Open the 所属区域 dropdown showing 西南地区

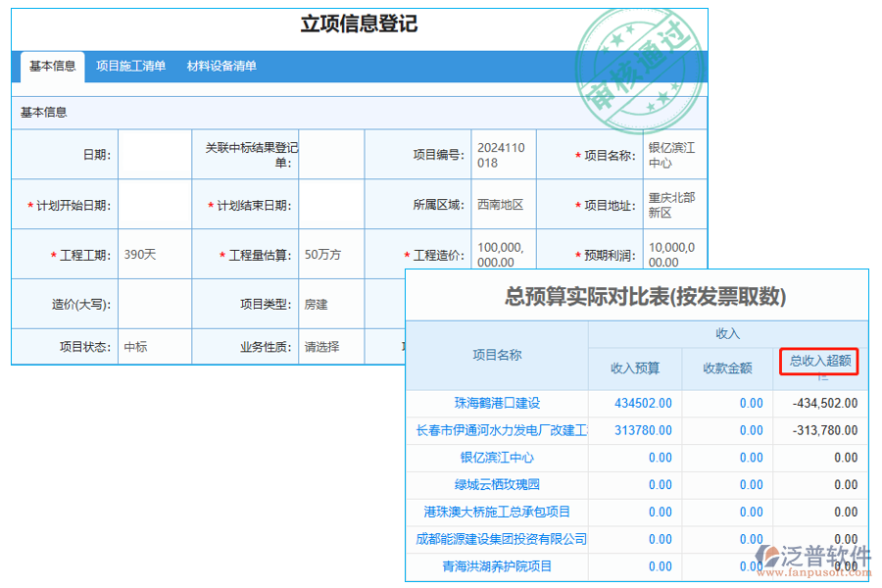pyautogui.click(x=502, y=204)
